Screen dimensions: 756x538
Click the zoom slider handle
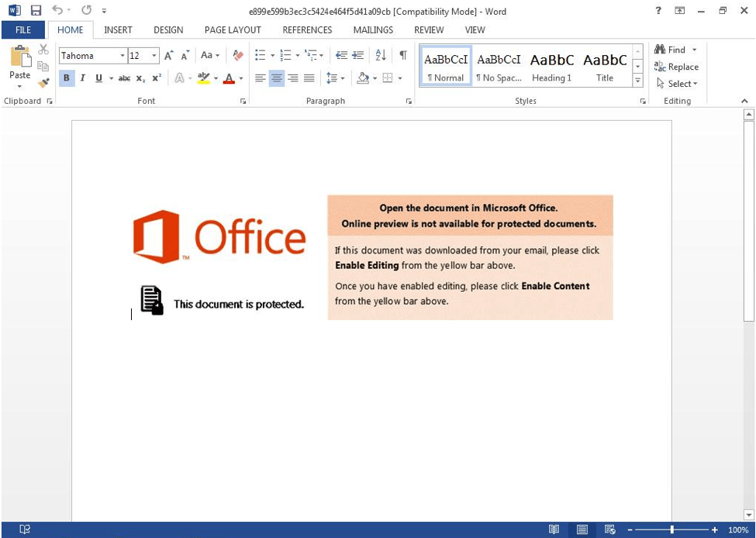[x=671, y=529]
